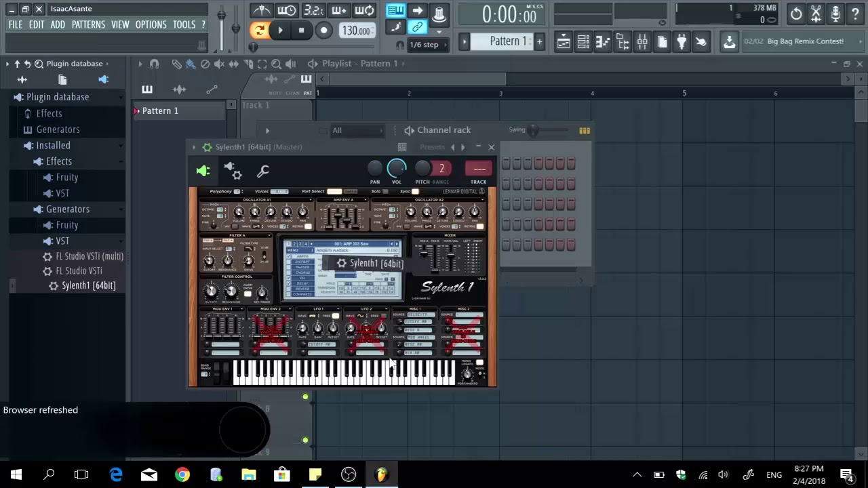Select the playlist draw pencil tool
Screen dimensions: 868x488
point(176,64)
